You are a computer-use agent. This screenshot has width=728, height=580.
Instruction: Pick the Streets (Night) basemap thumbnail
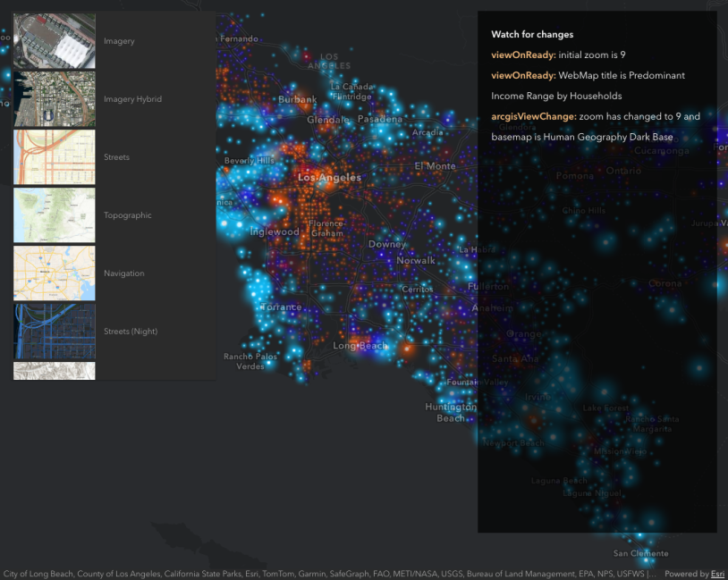(55, 332)
